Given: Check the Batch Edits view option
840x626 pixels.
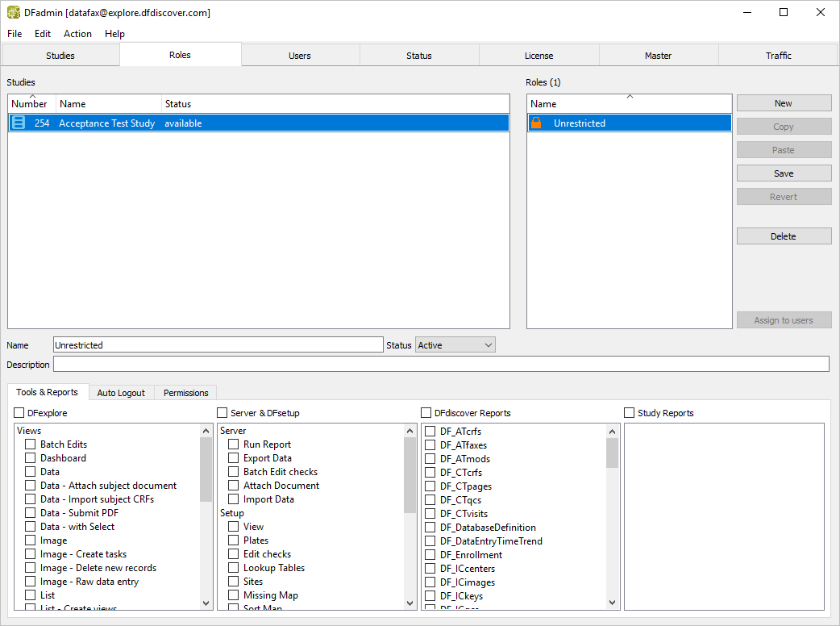Looking at the screenshot, I should pyautogui.click(x=30, y=444).
